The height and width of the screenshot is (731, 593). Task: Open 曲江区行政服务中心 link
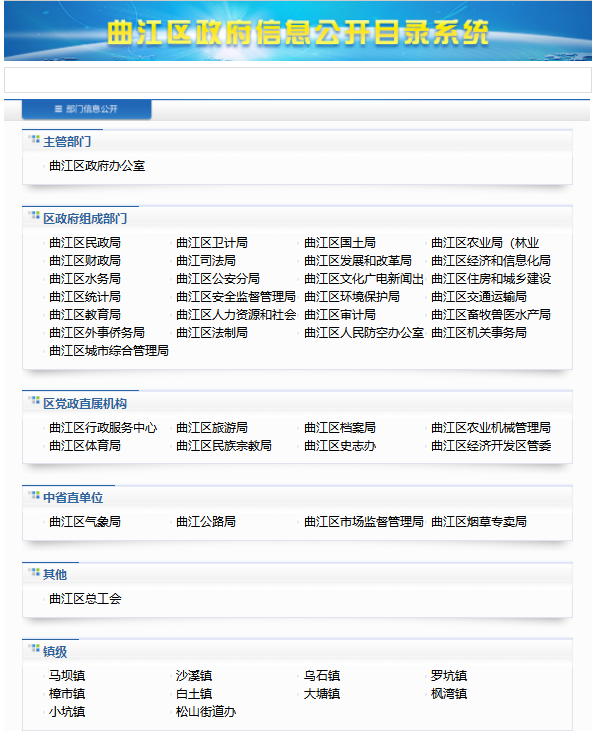click(103, 428)
